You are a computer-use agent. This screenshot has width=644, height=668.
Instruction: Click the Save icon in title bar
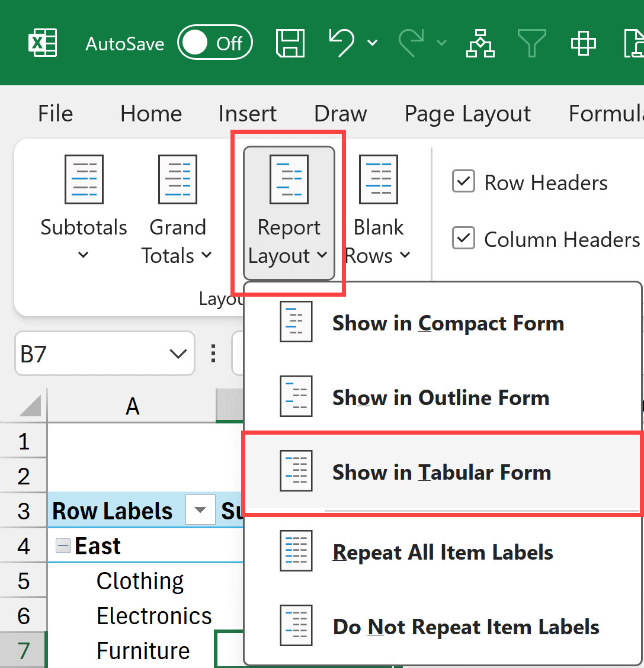290,43
